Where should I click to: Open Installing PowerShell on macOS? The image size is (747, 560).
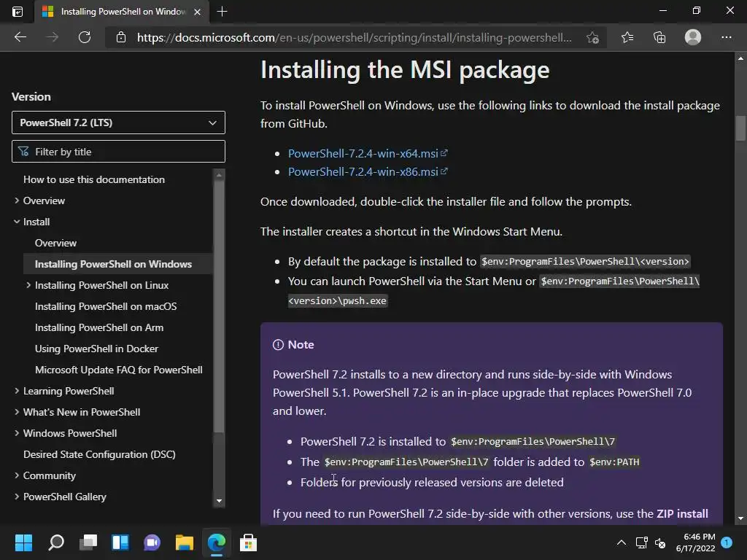(x=106, y=306)
